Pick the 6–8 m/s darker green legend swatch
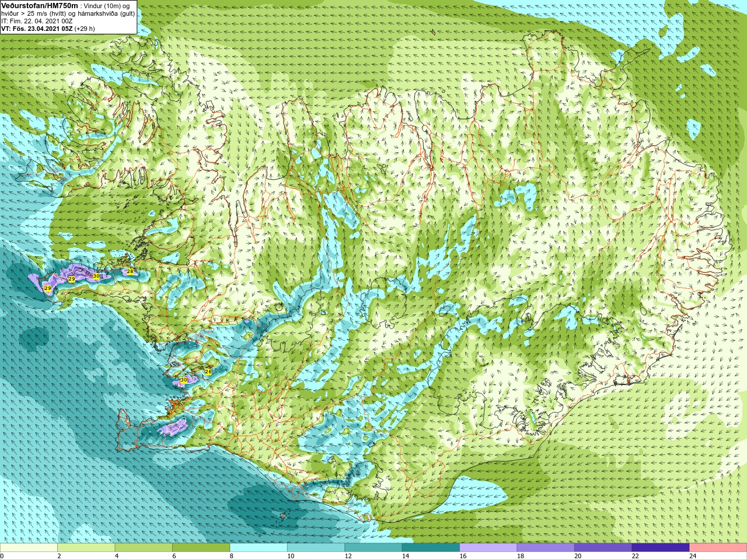The width and height of the screenshot is (747, 560). tap(201, 548)
